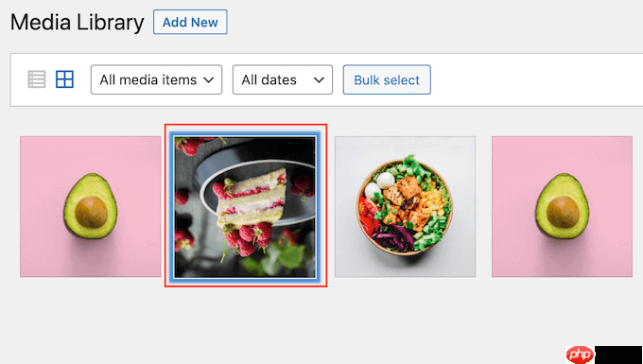Click the Bulk select button
Screen dimensions: 643x364
point(387,79)
